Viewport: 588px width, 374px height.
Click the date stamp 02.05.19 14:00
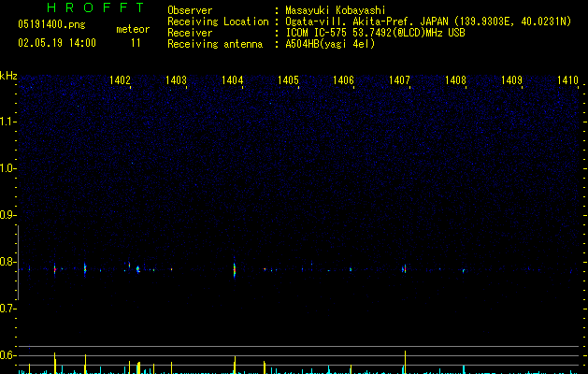[57, 43]
